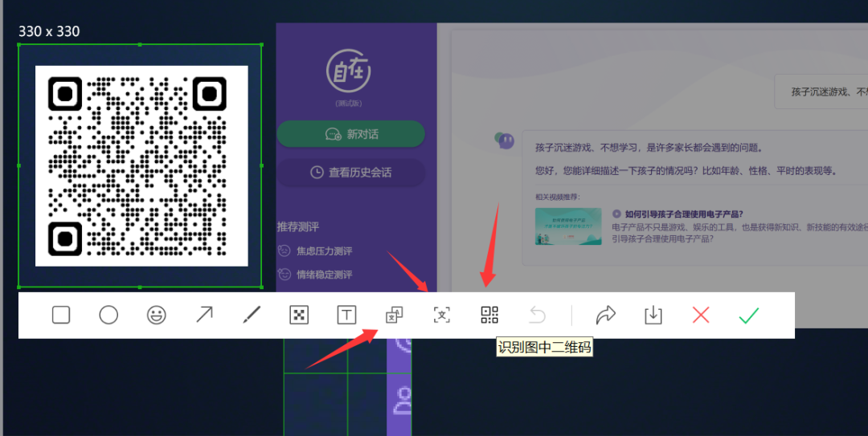Click the user message bubble 孩子沉迷游戏
The height and width of the screenshot is (436, 868).
point(821,92)
